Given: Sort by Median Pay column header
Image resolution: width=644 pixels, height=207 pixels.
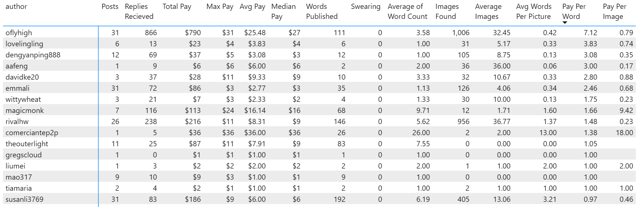Looking at the screenshot, I should pyautogui.click(x=283, y=11).
